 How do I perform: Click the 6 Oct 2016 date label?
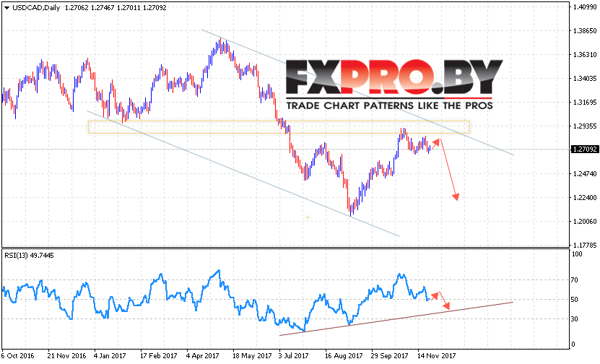pyautogui.click(x=17, y=355)
